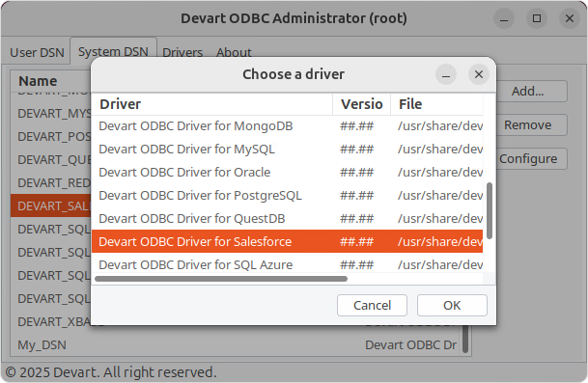588x383 pixels.
Task: Switch to the User DSN tab
Action: (37, 52)
